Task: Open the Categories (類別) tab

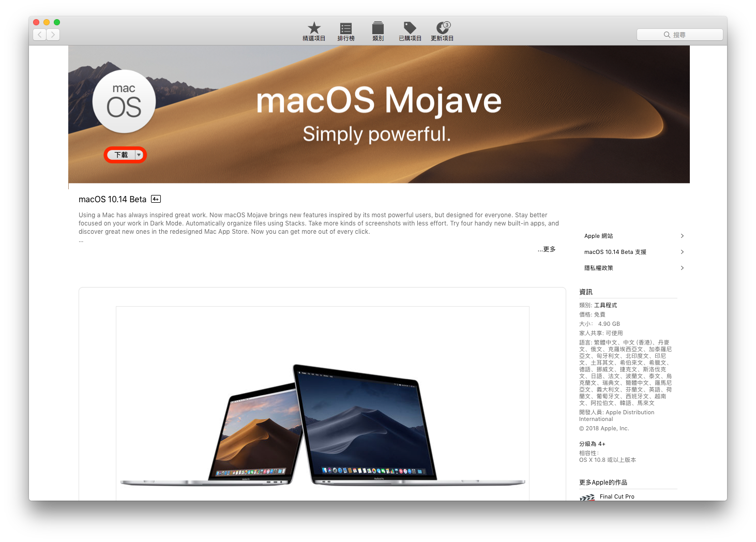Action: [378, 32]
